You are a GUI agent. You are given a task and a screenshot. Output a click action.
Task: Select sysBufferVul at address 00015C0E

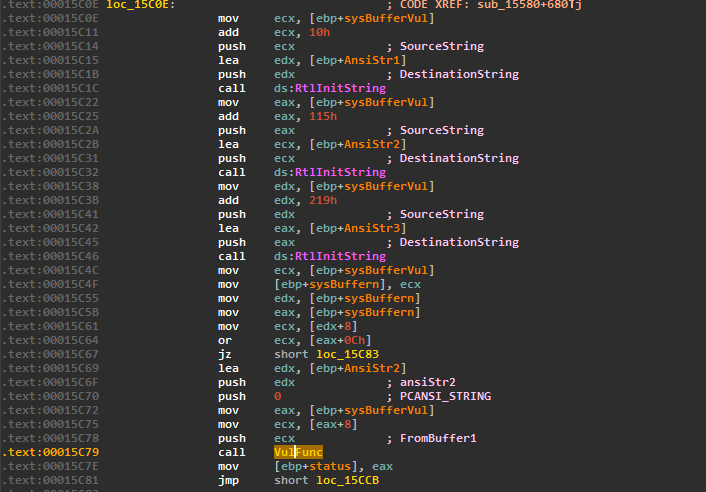point(386,18)
